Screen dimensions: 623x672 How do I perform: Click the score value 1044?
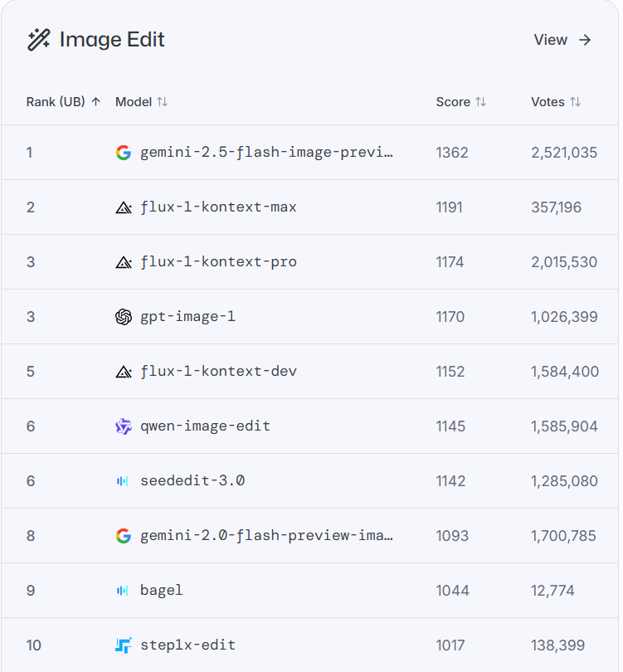(x=452, y=591)
